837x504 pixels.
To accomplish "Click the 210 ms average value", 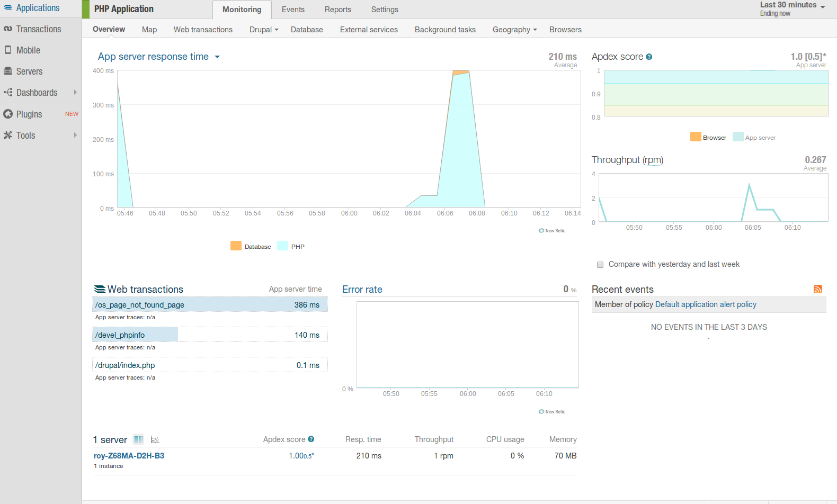I will click(563, 57).
